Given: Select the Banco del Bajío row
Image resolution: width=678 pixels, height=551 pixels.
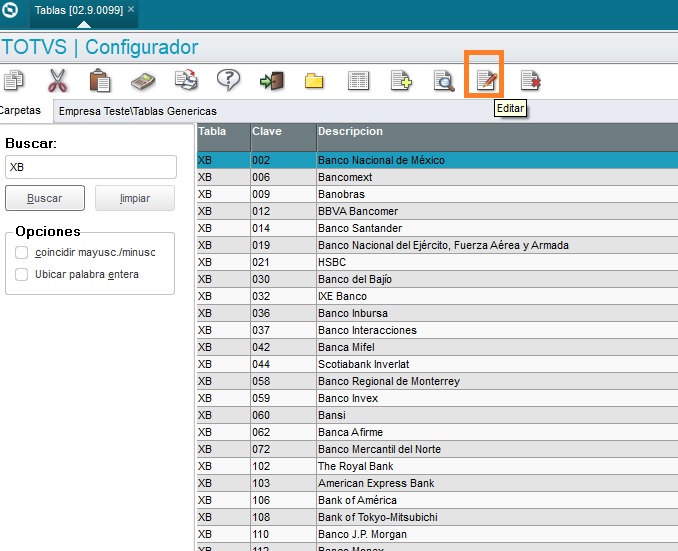Looking at the screenshot, I should tap(438, 279).
